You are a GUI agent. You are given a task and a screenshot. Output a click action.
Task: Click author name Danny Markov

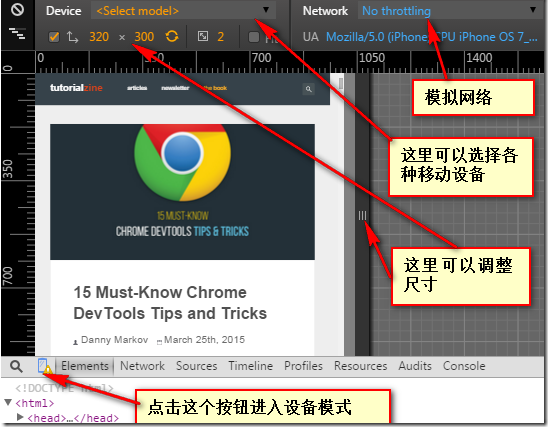pyautogui.click(x=114, y=340)
